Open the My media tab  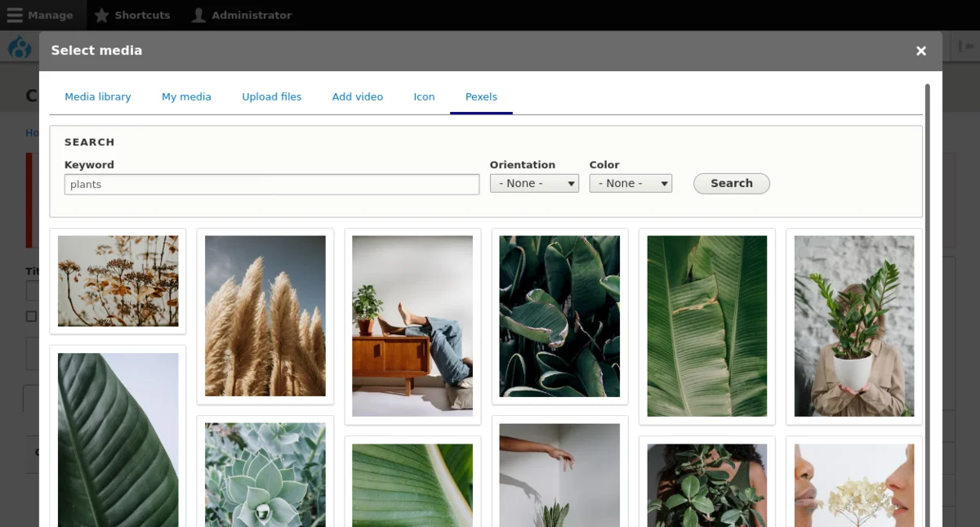point(186,96)
